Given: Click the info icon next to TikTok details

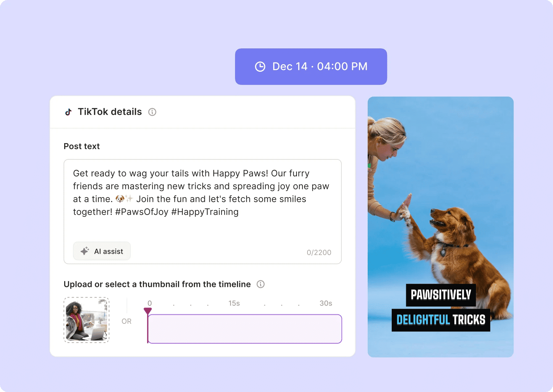Looking at the screenshot, I should coord(152,112).
